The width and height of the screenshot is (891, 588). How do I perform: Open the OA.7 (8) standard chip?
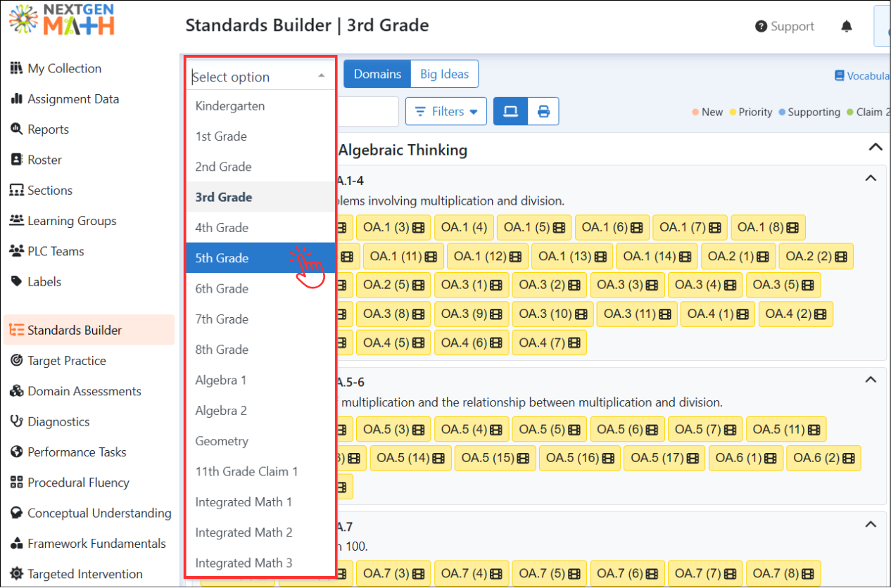pos(783,574)
